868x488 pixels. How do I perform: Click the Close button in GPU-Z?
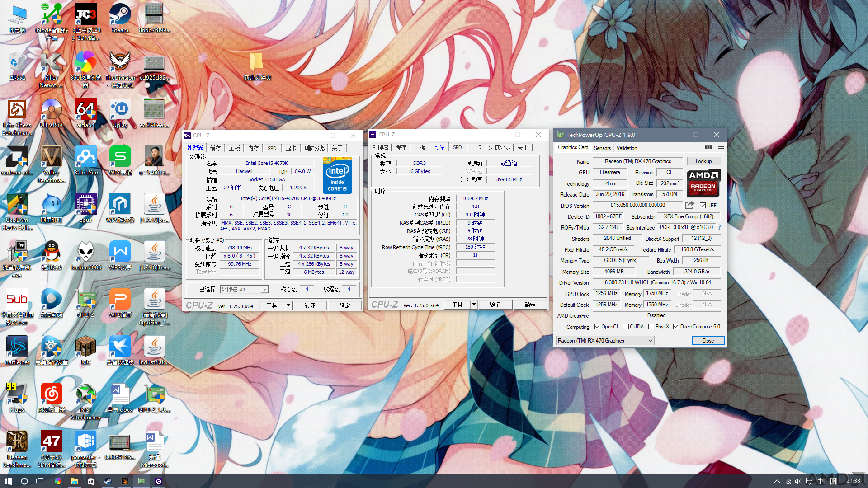point(708,341)
